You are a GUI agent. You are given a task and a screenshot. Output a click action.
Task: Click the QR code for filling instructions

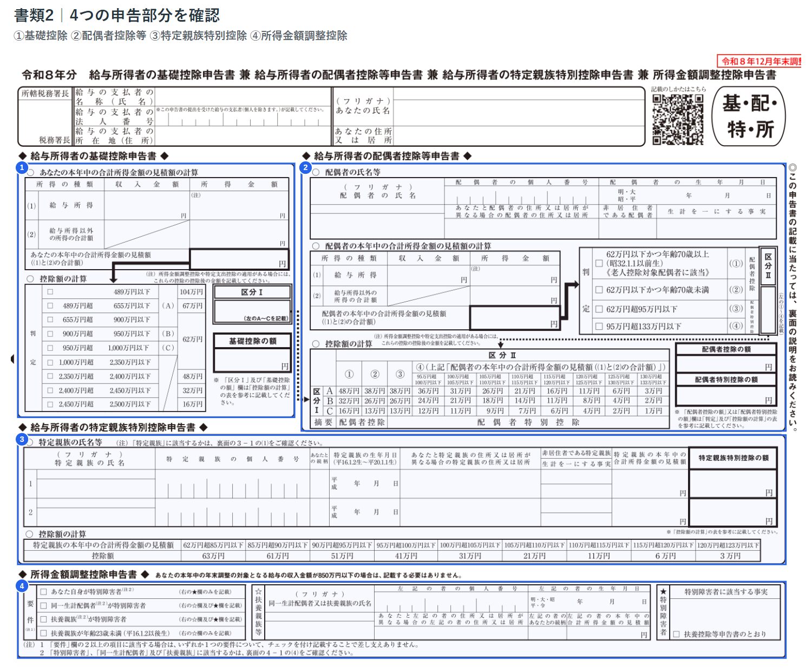point(678,120)
